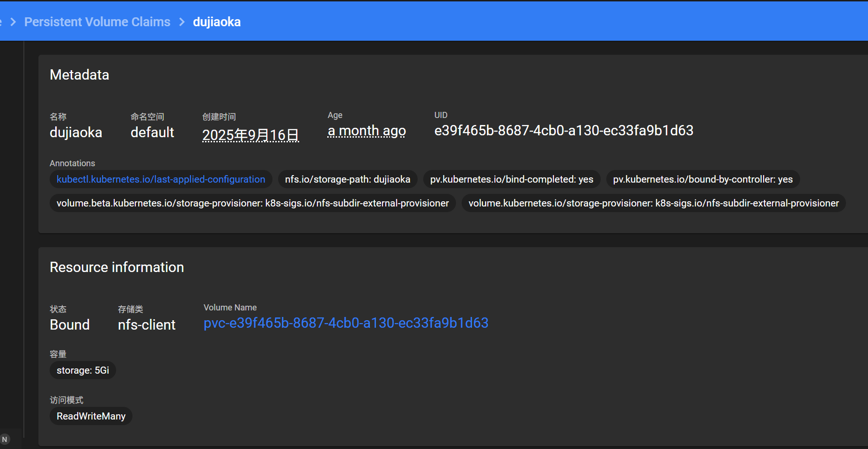
Task: Click the N badge icon at bottom-left
Action: pyautogui.click(x=5, y=439)
